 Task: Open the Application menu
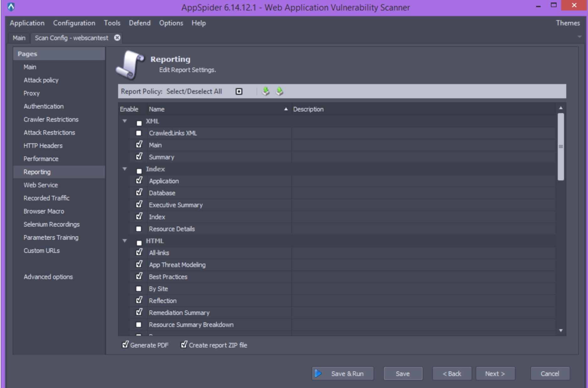27,23
